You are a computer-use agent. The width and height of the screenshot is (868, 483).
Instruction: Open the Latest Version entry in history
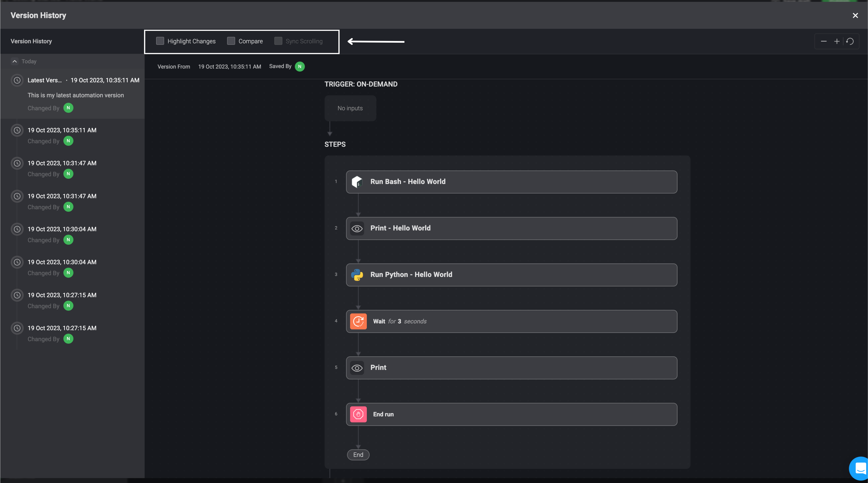tap(72, 94)
